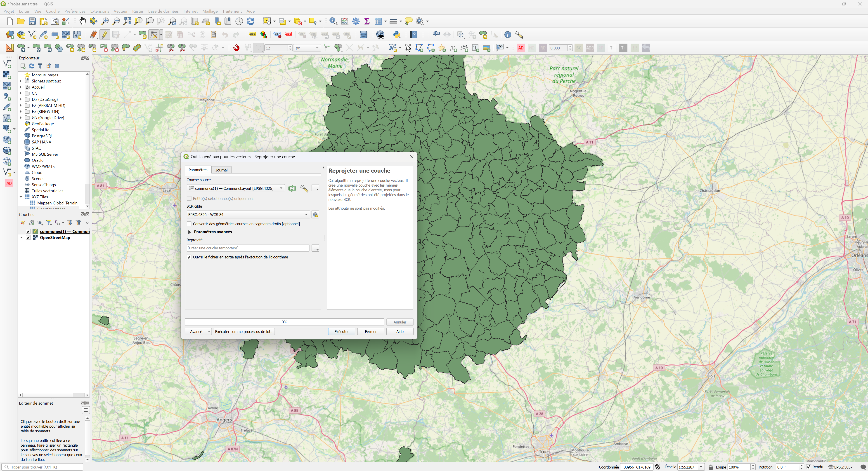Screen dimensions: 868x471
Task: Open the Raster menu
Action: pos(137,11)
